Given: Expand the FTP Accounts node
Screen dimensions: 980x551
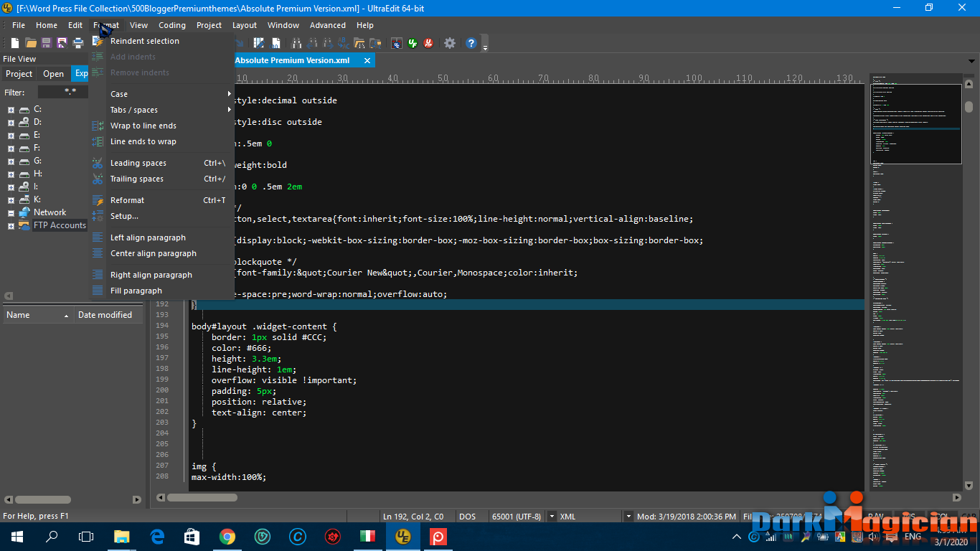Looking at the screenshot, I should pos(11,226).
